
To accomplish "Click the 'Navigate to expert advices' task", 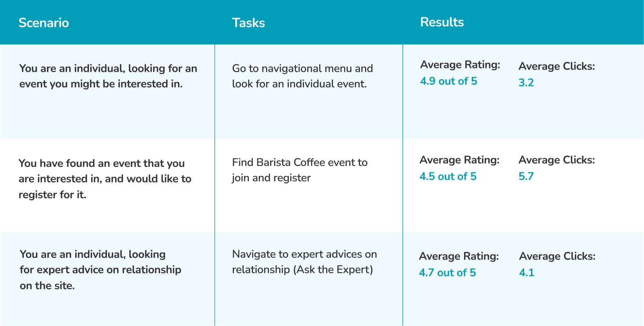I will pyautogui.click(x=304, y=262).
